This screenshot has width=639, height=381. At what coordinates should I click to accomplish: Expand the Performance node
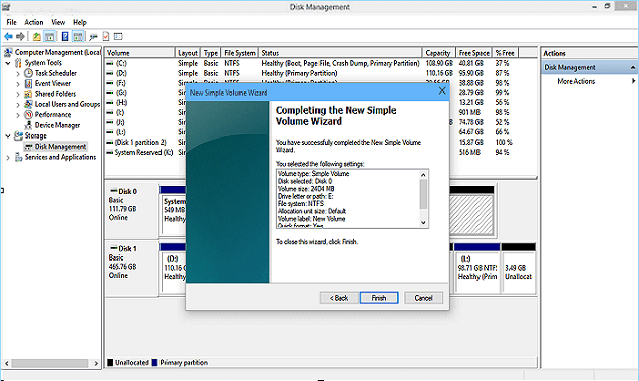(18, 115)
